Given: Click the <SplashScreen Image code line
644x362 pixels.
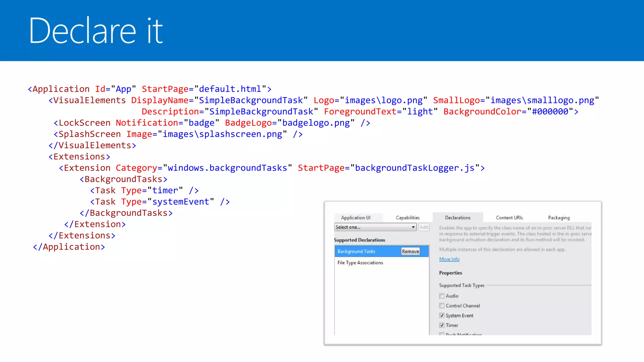Looking at the screenshot, I should pyautogui.click(x=178, y=134).
